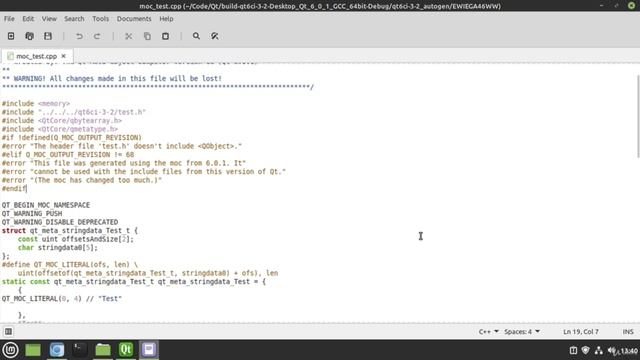Open terminal from taskbar
This screenshot has height=360, width=640.
[x=80, y=350]
